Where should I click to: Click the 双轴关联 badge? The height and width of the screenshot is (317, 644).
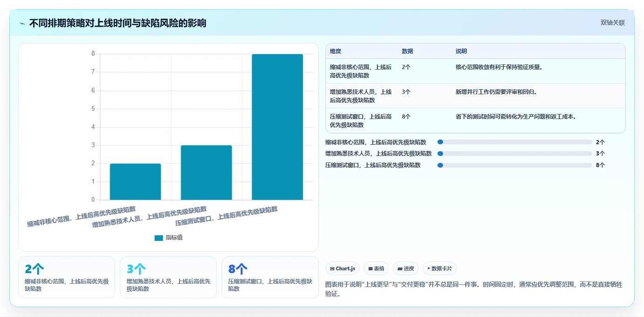612,23
